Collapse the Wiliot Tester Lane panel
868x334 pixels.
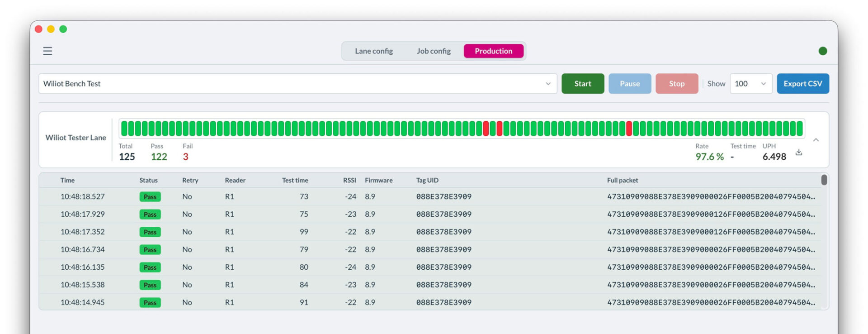coord(816,140)
